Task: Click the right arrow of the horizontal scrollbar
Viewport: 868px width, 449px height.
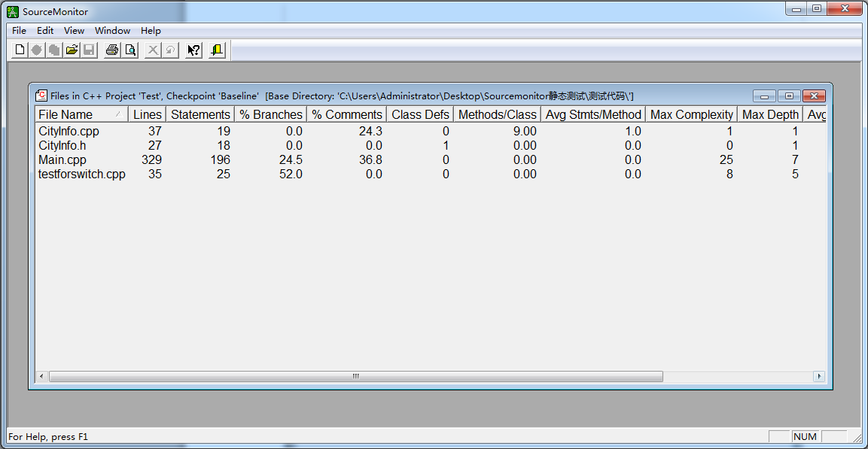Action: click(820, 376)
